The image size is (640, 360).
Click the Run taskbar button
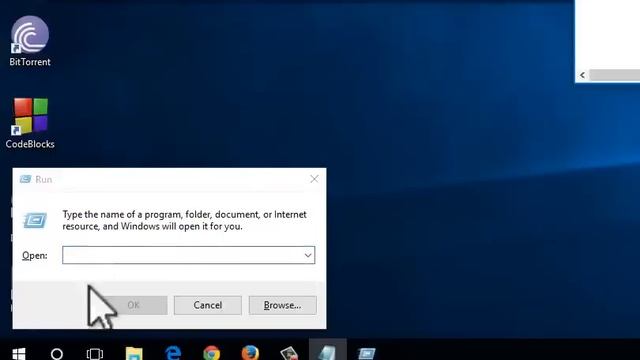[x=366, y=353]
